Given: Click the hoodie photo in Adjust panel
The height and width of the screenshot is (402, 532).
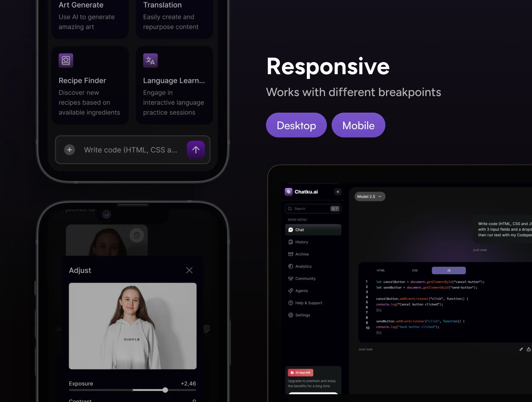Looking at the screenshot, I should pos(133,326).
